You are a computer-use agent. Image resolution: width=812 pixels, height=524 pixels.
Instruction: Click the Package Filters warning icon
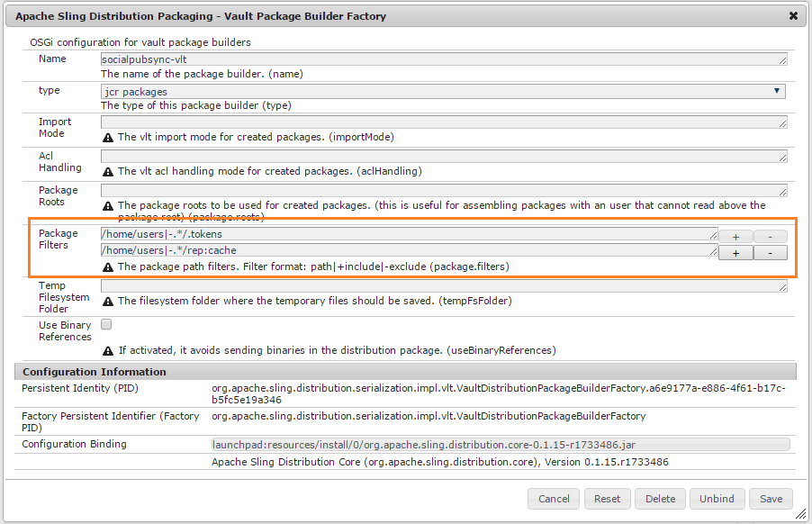coord(108,267)
